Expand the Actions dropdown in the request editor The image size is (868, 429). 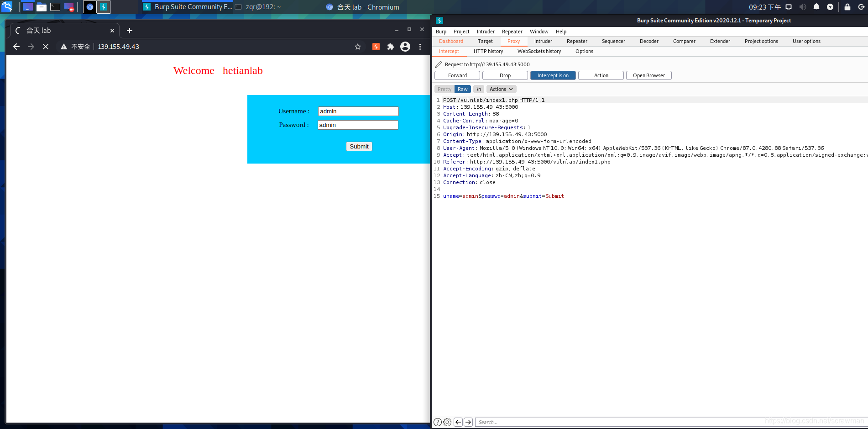[501, 89]
